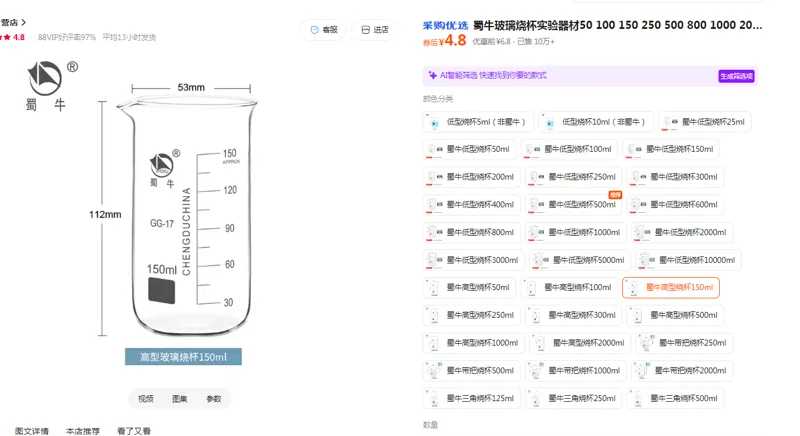This screenshot has width=800, height=436.
Task: Select 蜀牛低型烧杯25ml option
Action: (705, 122)
